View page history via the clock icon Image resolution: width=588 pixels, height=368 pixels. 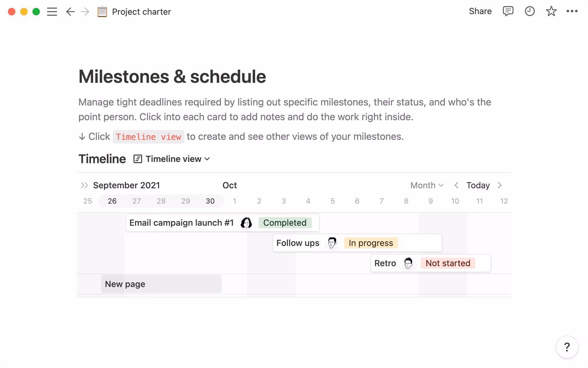tap(530, 11)
